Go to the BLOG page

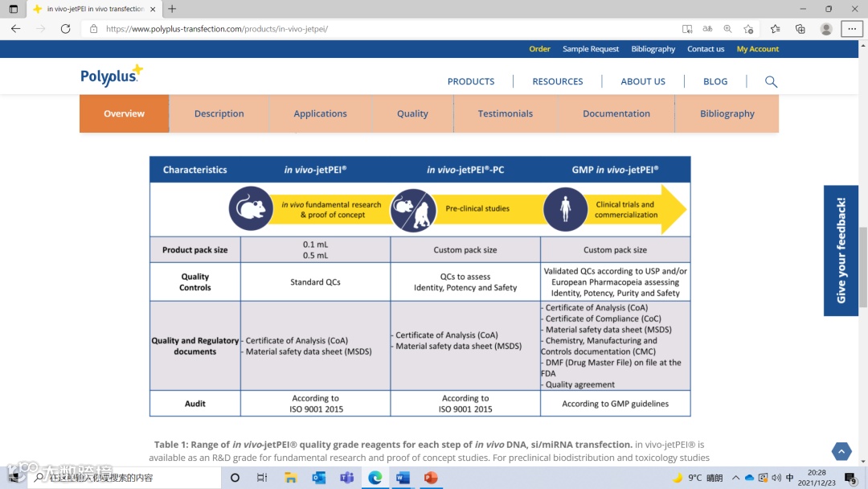tap(715, 81)
